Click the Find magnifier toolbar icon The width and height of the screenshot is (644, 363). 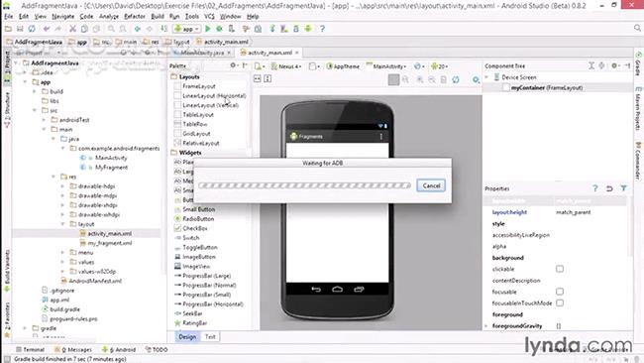111,29
